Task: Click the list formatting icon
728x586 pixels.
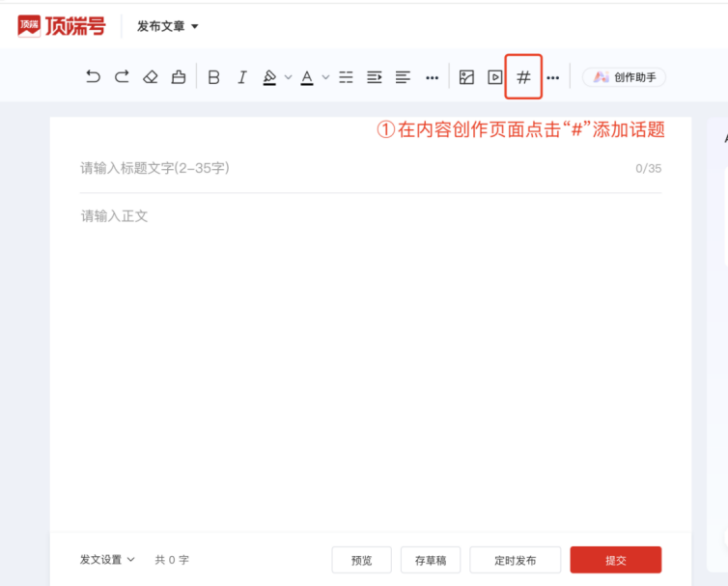Action: [x=346, y=77]
